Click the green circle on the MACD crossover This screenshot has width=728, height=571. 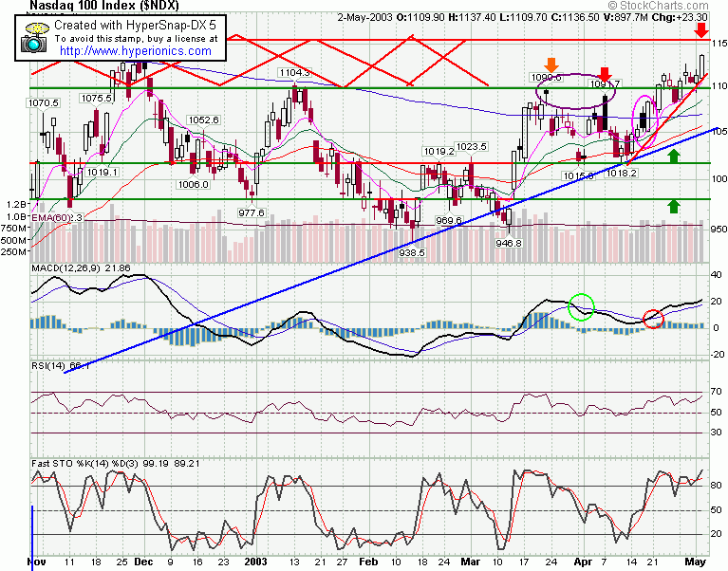point(581,307)
